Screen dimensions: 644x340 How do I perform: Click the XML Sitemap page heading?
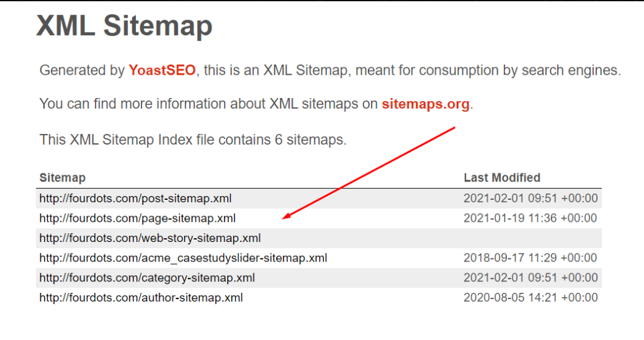click(125, 26)
